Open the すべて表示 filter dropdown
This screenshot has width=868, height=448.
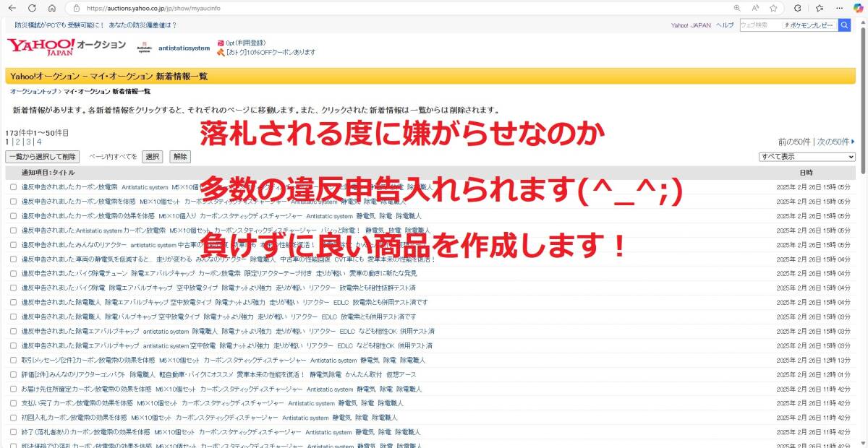(x=807, y=156)
